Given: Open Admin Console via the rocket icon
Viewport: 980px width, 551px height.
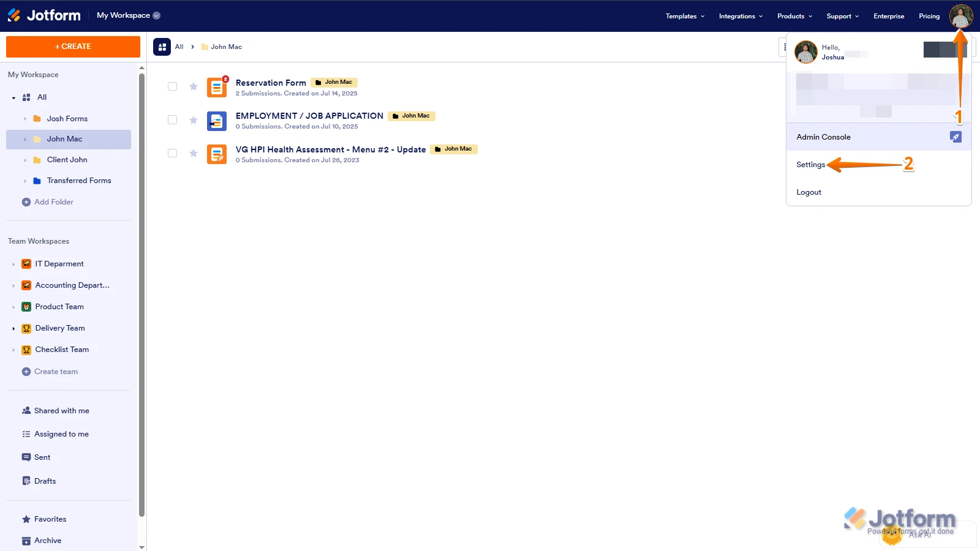Looking at the screenshot, I should pos(956,137).
